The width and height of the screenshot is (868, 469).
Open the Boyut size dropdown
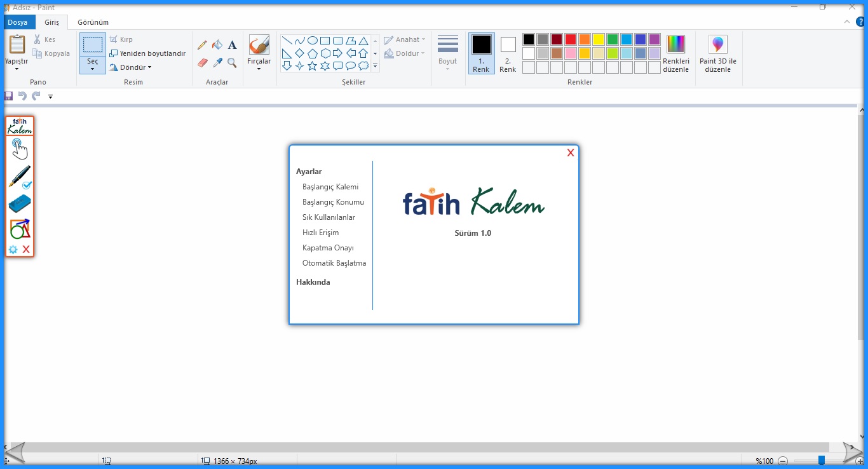coord(448,54)
